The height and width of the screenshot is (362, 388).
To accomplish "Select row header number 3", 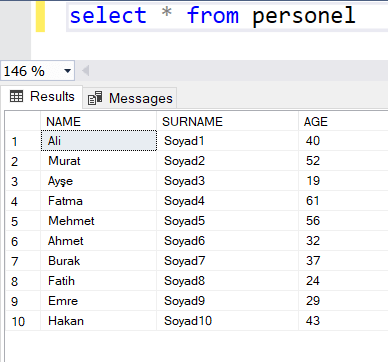I will tap(23, 181).
